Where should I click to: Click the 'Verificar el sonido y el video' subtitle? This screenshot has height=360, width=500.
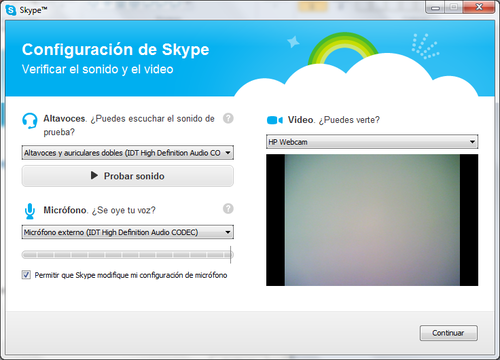98,69
